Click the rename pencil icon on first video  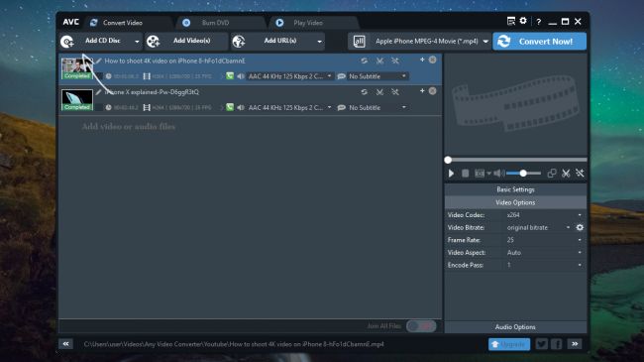(x=98, y=60)
